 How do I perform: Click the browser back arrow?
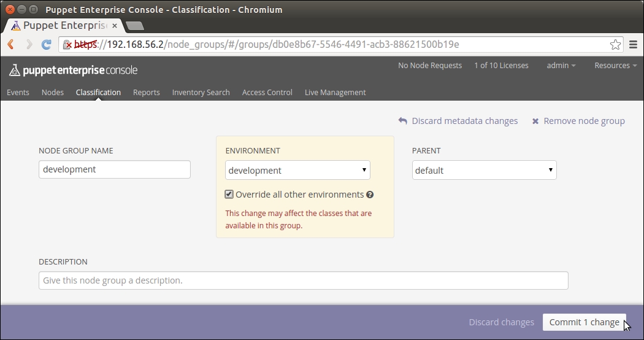click(10, 44)
